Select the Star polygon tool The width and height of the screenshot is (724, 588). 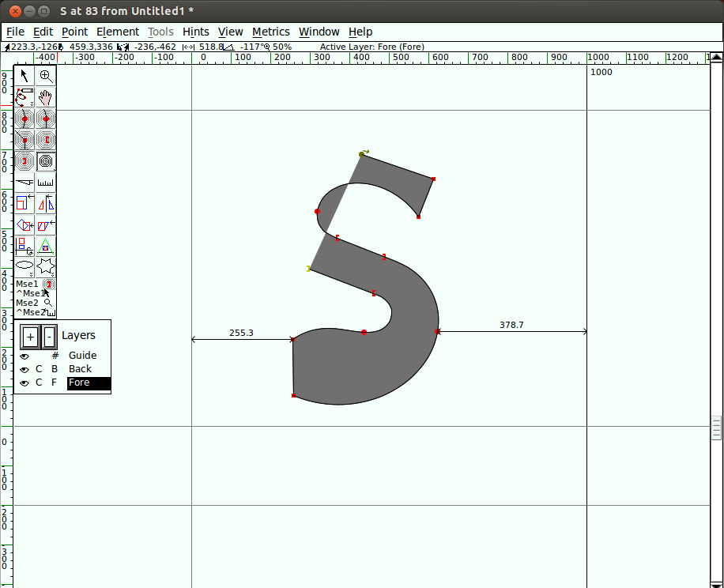pyautogui.click(x=46, y=267)
